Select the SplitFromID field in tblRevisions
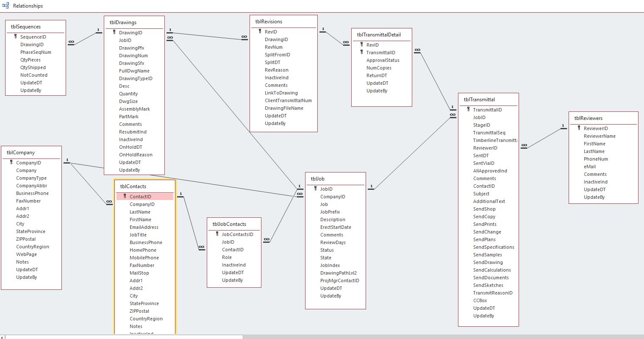 click(x=278, y=55)
